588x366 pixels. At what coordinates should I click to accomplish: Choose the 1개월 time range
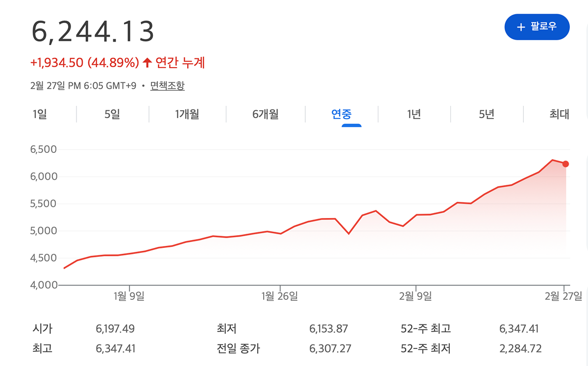pyautogui.click(x=187, y=115)
